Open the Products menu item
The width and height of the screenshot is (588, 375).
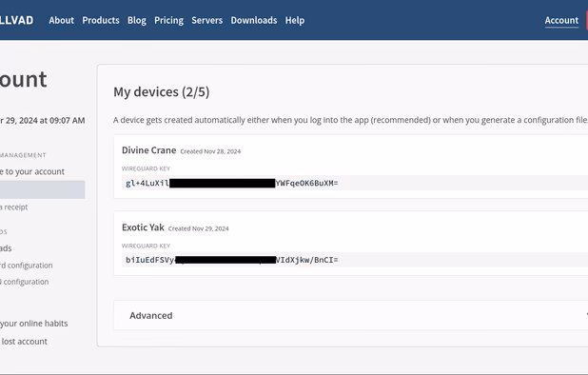coord(101,20)
